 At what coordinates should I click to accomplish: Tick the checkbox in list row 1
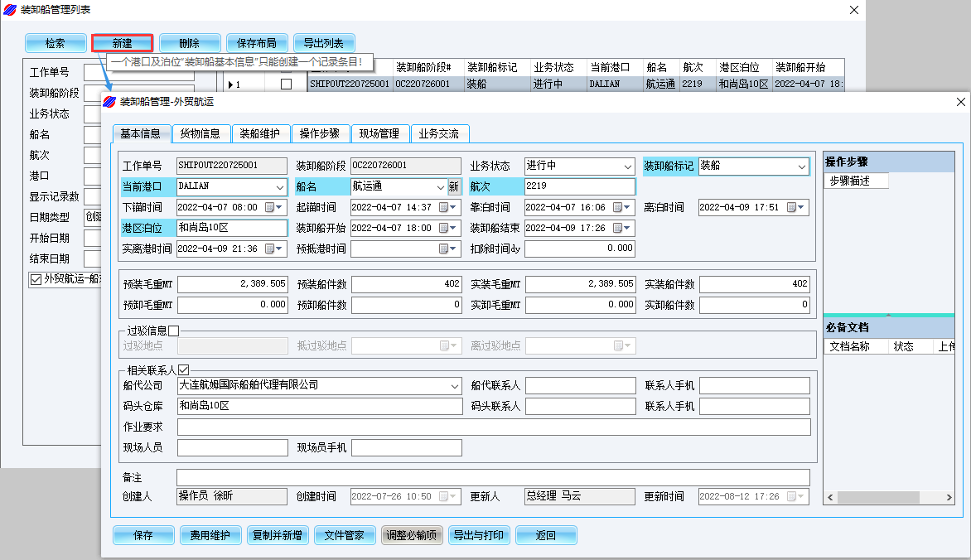click(286, 84)
